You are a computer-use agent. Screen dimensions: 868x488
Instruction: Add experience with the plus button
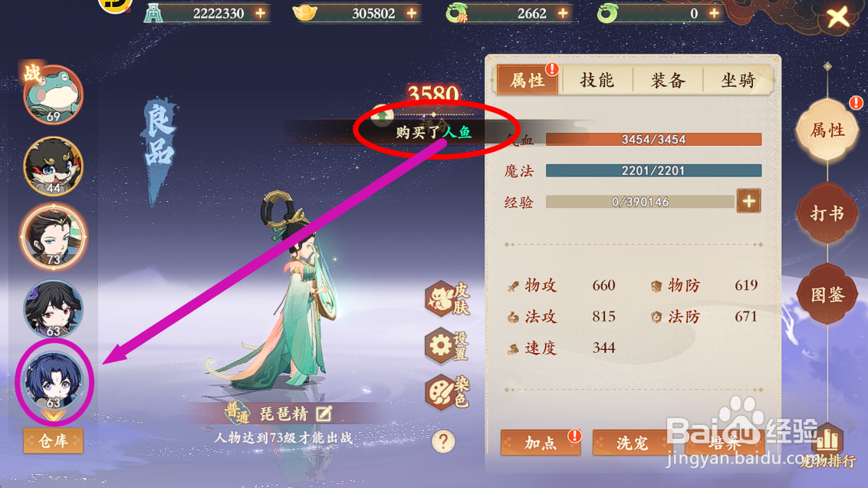pos(748,201)
